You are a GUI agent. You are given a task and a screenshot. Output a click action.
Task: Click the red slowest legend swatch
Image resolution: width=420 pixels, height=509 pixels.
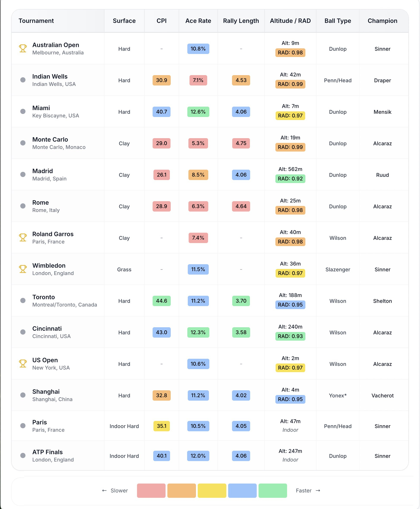pos(151,491)
